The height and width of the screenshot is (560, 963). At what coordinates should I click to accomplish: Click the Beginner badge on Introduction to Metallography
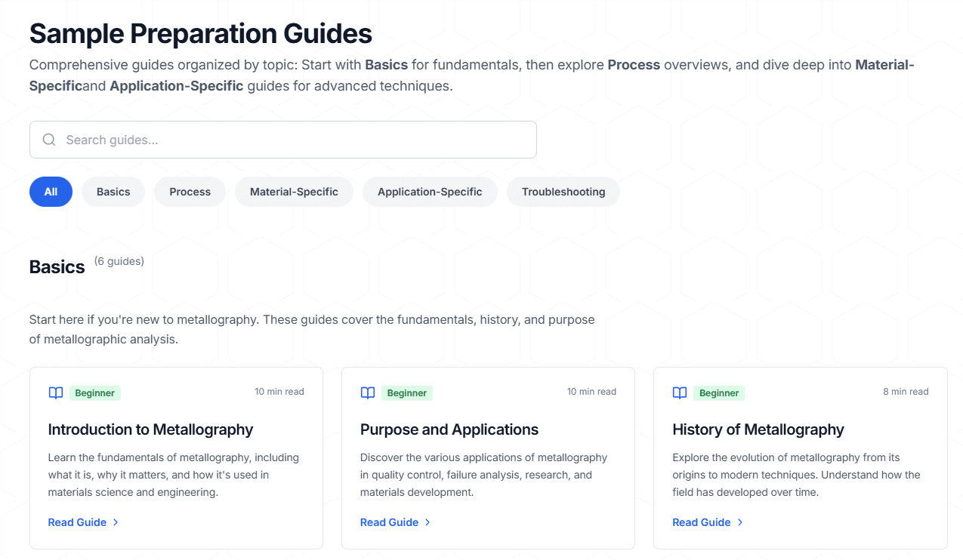(x=94, y=392)
